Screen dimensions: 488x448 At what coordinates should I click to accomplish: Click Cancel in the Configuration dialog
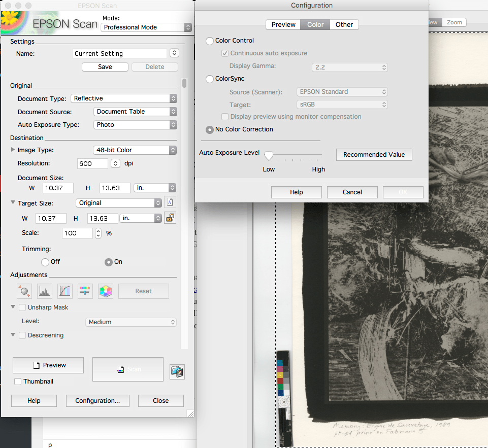click(352, 192)
